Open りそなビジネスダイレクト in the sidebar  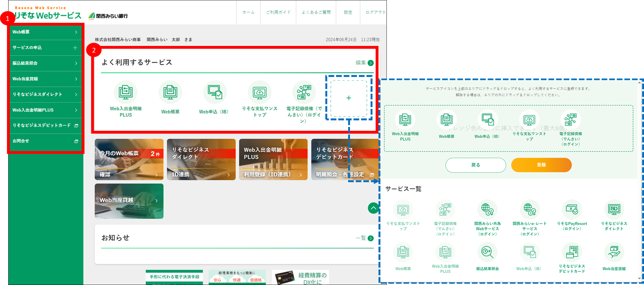click(x=46, y=94)
